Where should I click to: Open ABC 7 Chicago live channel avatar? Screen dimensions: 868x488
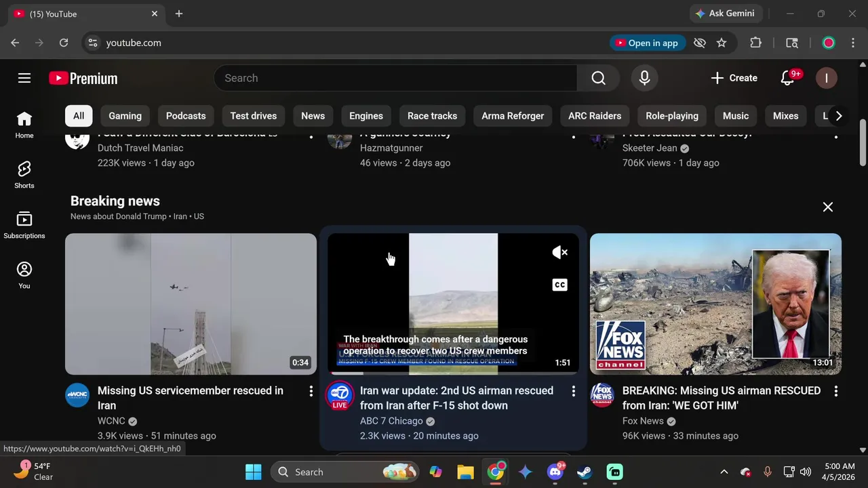(x=340, y=396)
